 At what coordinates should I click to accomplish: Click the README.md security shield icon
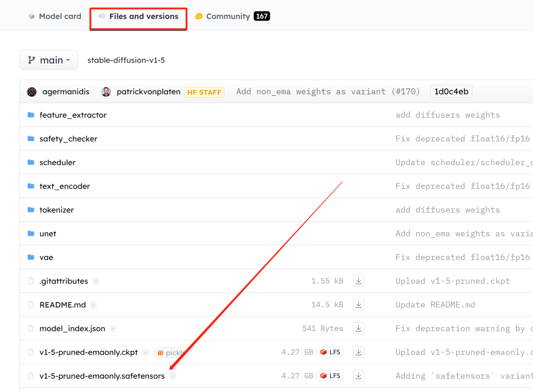pyautogui.click(x=93, y=305)
